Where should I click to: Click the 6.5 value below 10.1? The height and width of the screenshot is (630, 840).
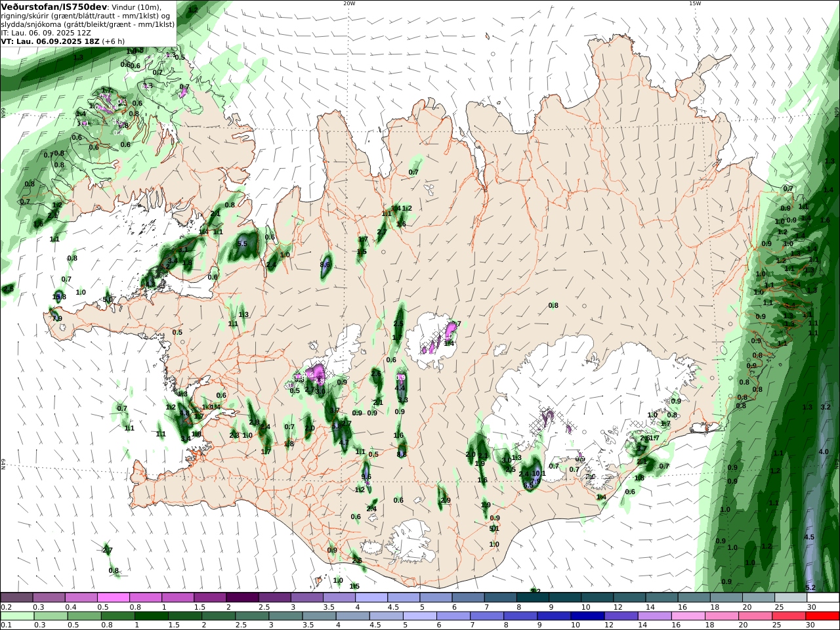click(528, 485)
